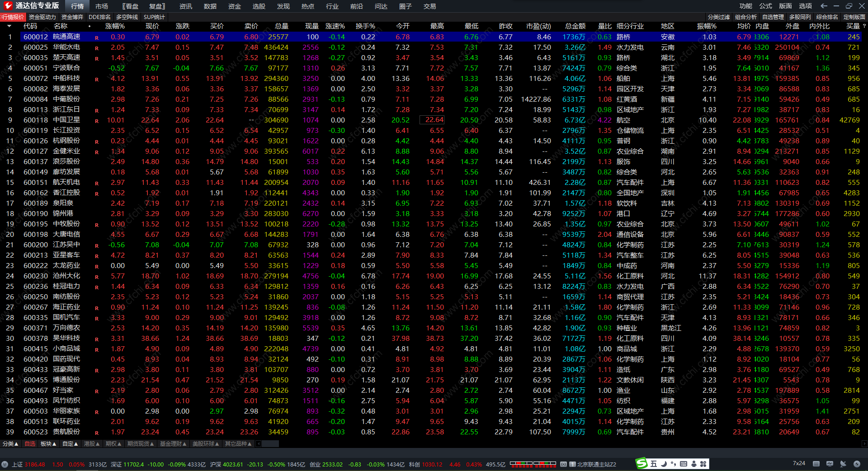
Task: Click the R marker next to 海正药业
Action: coord(97,308)
